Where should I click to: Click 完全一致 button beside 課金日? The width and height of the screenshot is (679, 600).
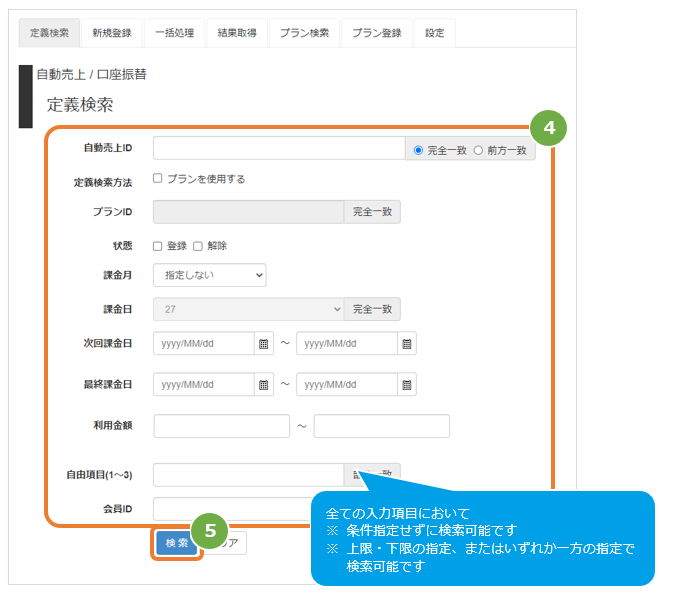(372, 309)
